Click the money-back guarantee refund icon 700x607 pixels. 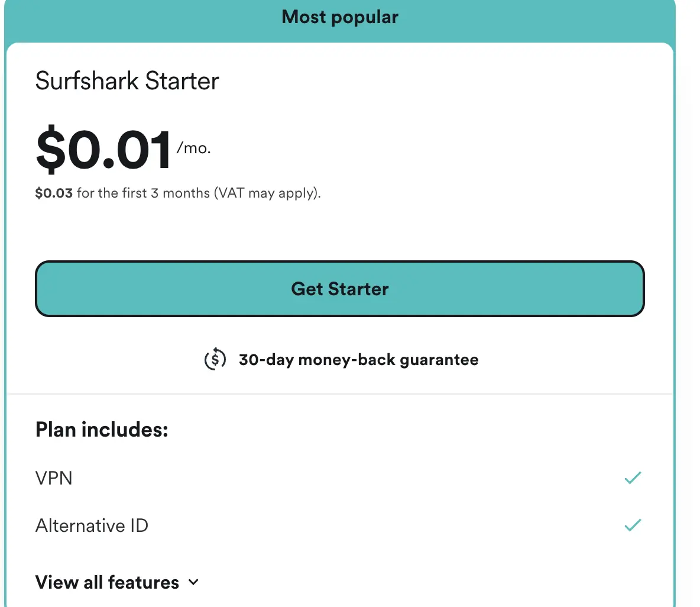click(x=215, y=360)
